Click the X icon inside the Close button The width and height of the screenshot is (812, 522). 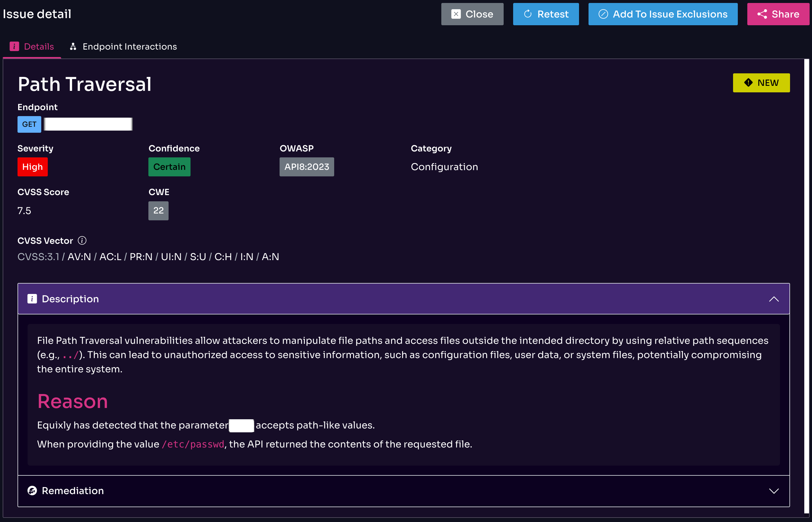pos(456,14)
